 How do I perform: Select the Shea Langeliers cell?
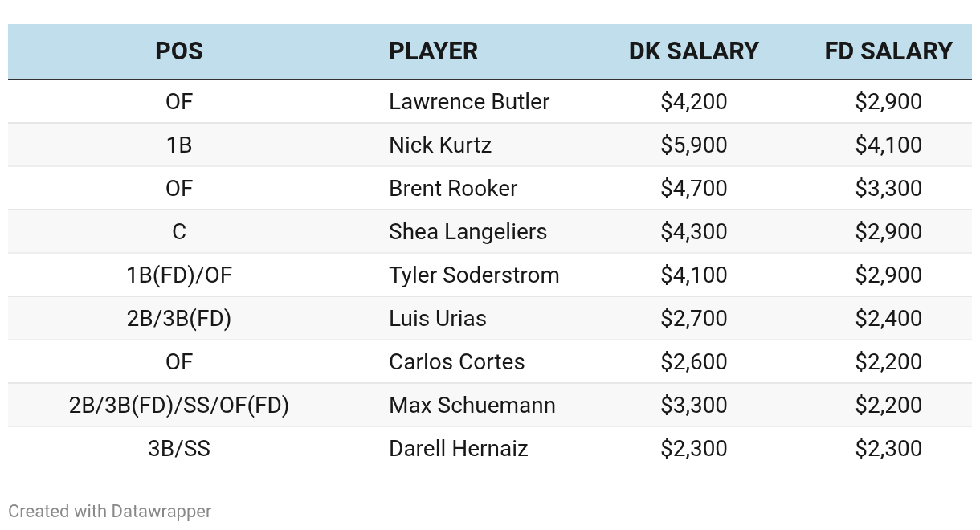tap(468, 232)
